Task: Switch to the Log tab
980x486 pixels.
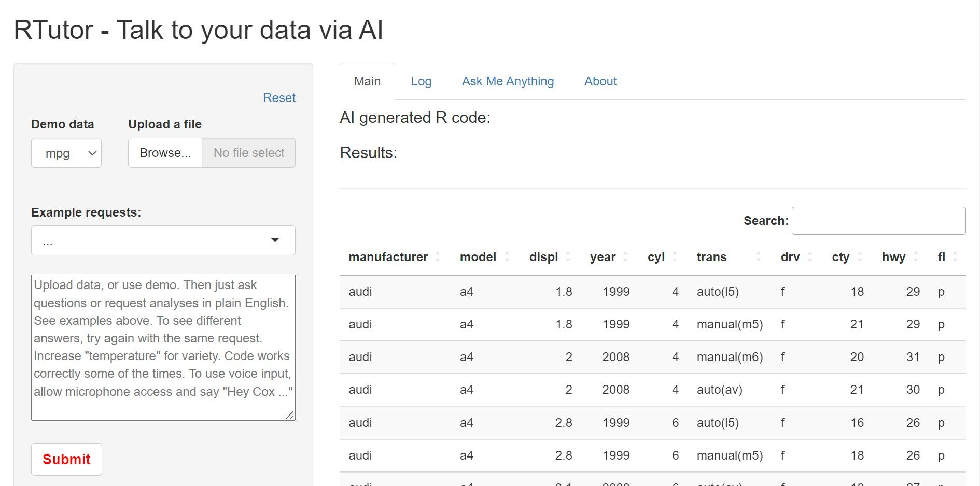Action: pos(421,82)
